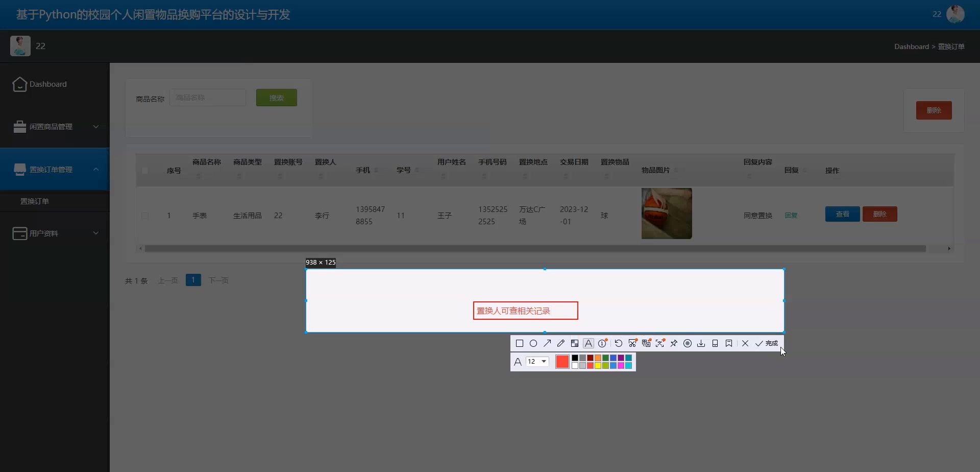Select the numbered step marker tool
This screenshot has width=980, height=472.
[x=603, y=343]
